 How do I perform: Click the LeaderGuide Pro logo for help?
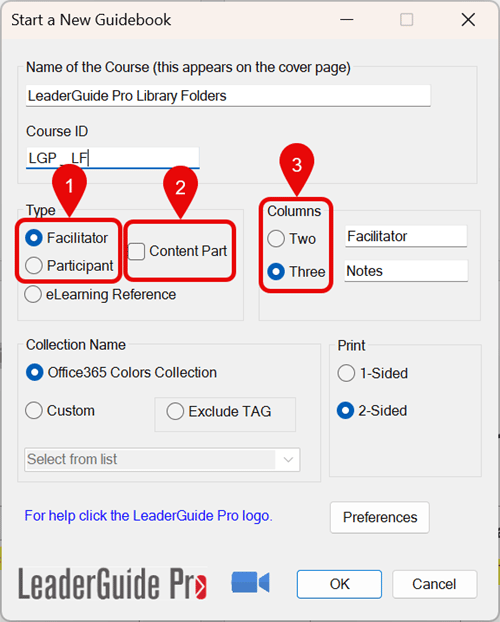[x=112, y=584]
